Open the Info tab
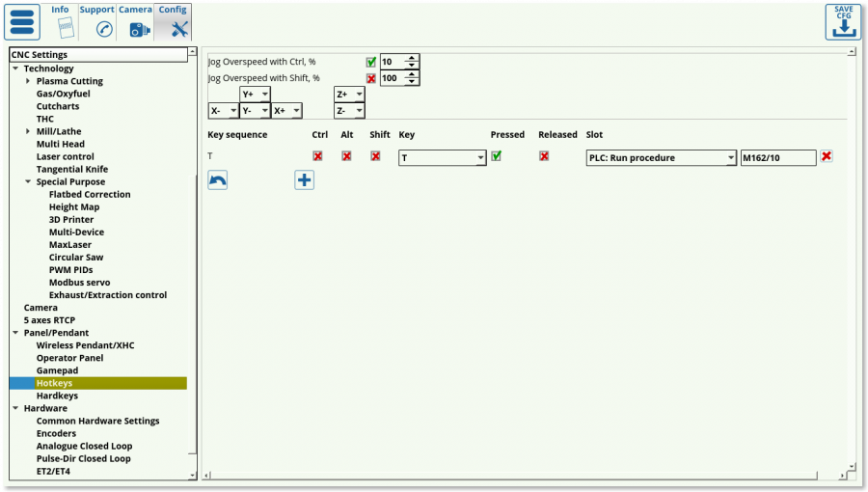This screenshot has width=868, height=492. [62, 22]
